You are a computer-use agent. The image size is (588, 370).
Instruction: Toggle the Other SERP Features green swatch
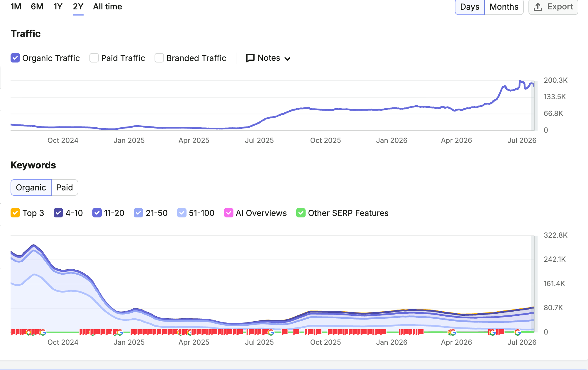pyautogui.click(x=301, y=213)
